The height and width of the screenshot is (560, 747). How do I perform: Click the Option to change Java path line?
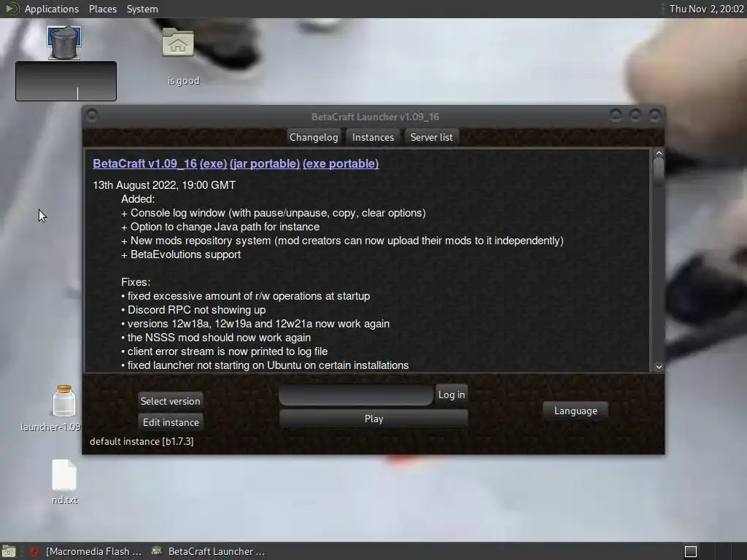click(220, 227)
